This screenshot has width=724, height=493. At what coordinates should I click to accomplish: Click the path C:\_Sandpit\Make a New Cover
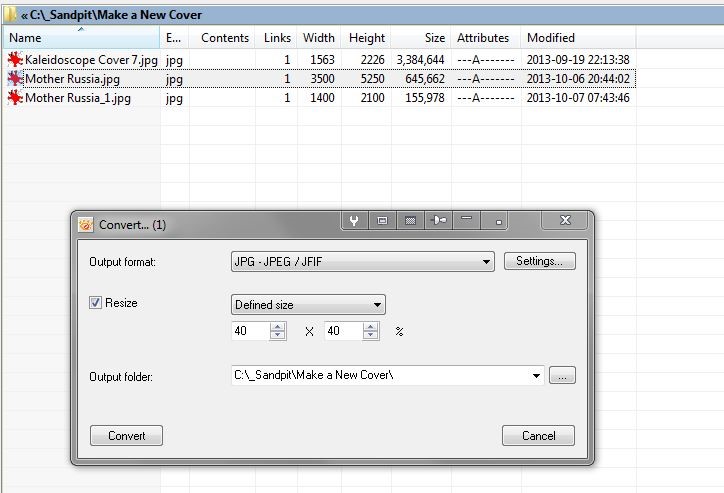[x=116, y=15]
